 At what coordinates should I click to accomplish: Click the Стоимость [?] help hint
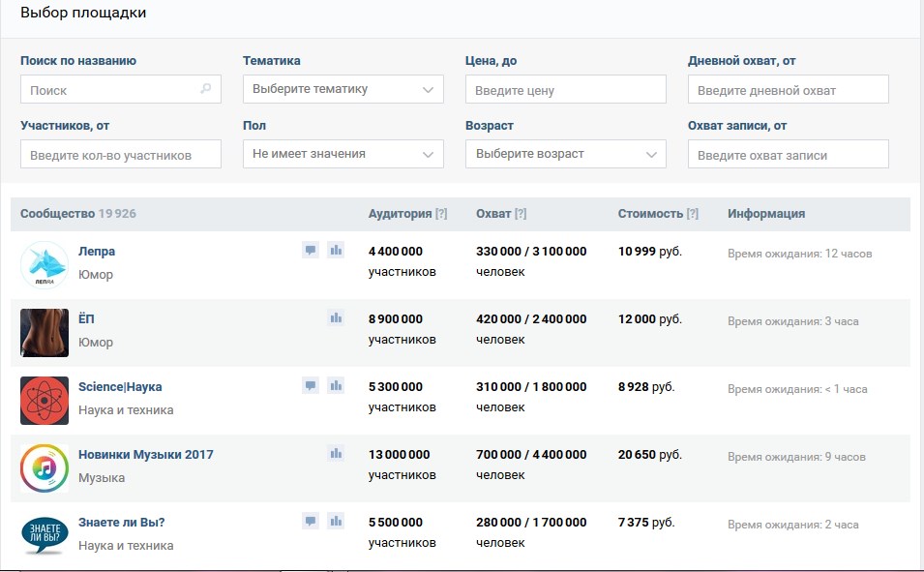[693, 214]
